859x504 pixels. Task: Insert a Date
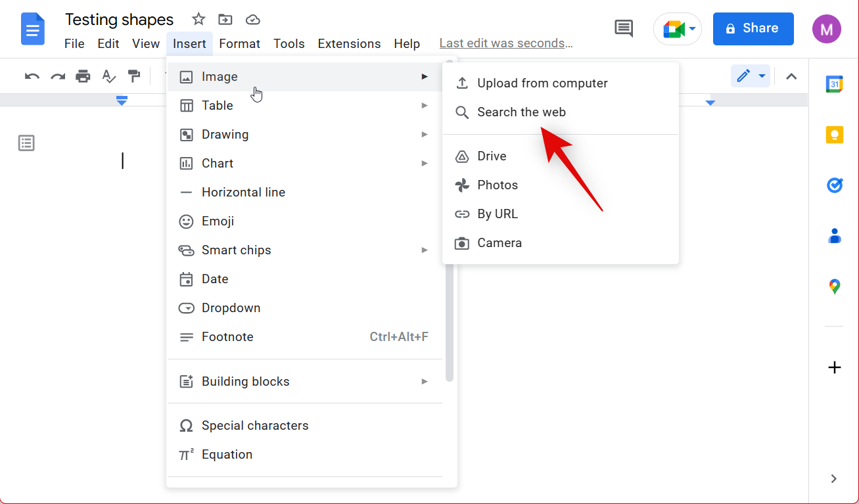click(x=305, y=279)
